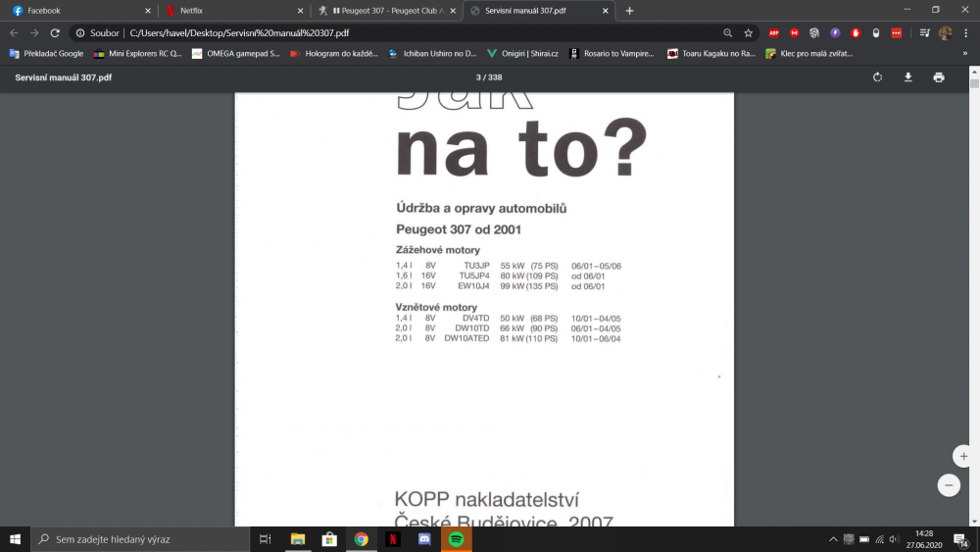Select the Servisní manuál 307.pdf tab

tap(539, 11)
